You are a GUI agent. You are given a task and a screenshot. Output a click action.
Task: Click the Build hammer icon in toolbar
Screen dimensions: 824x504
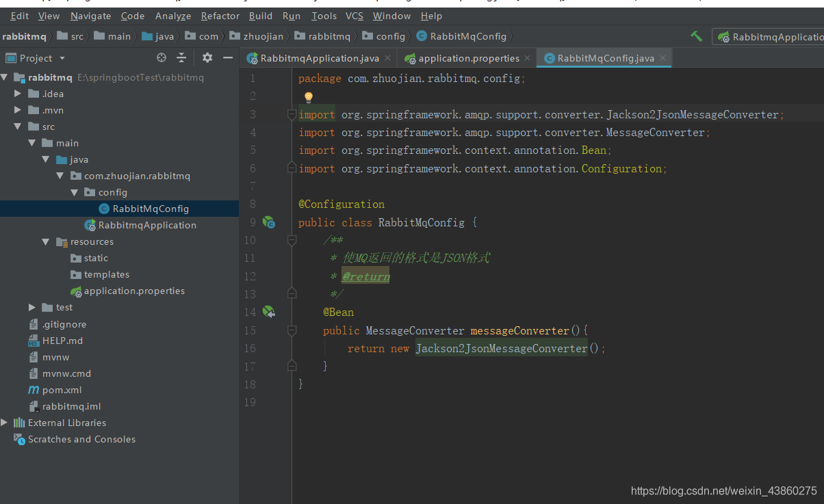(x=697, y=36)
